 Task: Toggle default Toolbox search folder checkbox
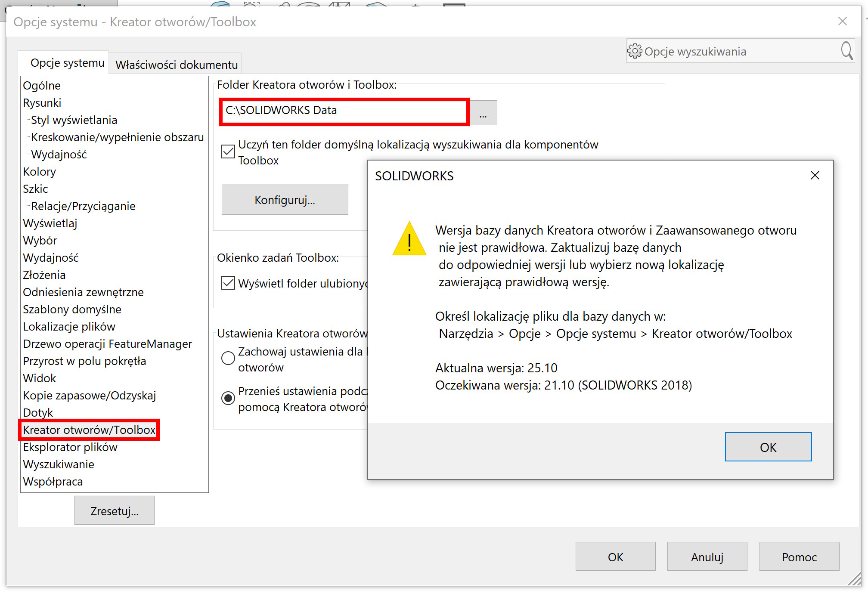pos(228,152)
